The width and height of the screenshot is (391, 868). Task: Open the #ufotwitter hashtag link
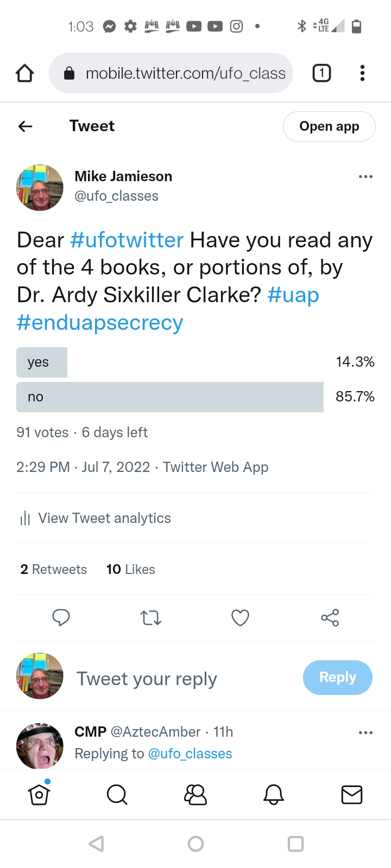click(127, 240)
